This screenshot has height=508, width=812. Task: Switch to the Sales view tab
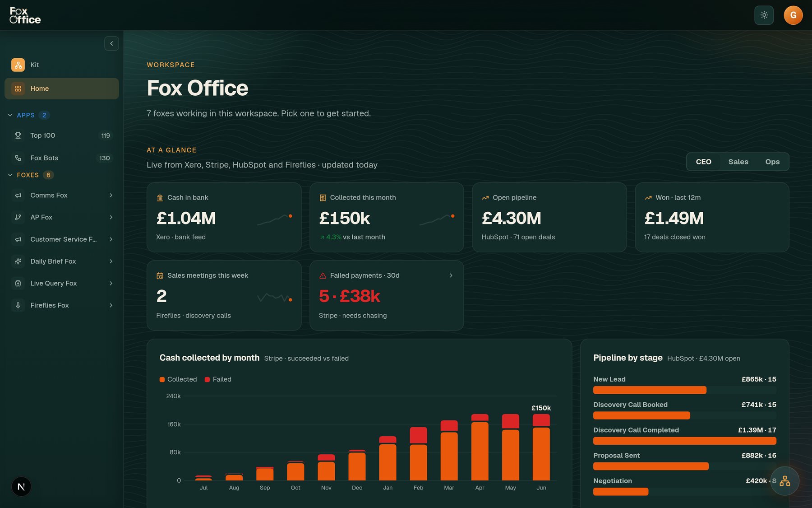[738, 162]
